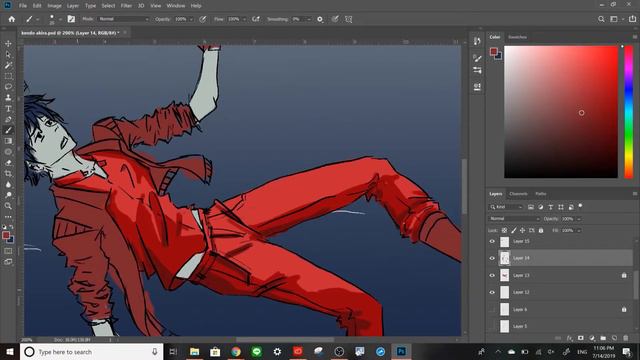Viewport: 640px width, 360px height.
Task: Toggle lock transparent pixels
Action: pyautogui.click(x=504, y=230)
